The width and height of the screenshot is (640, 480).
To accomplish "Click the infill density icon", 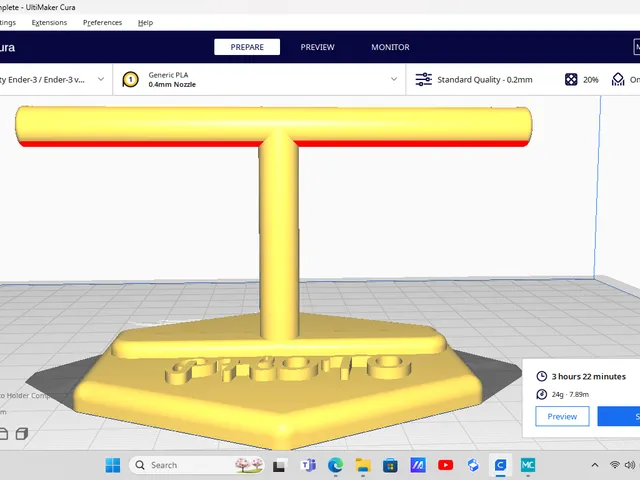I will tap(571, 79).
